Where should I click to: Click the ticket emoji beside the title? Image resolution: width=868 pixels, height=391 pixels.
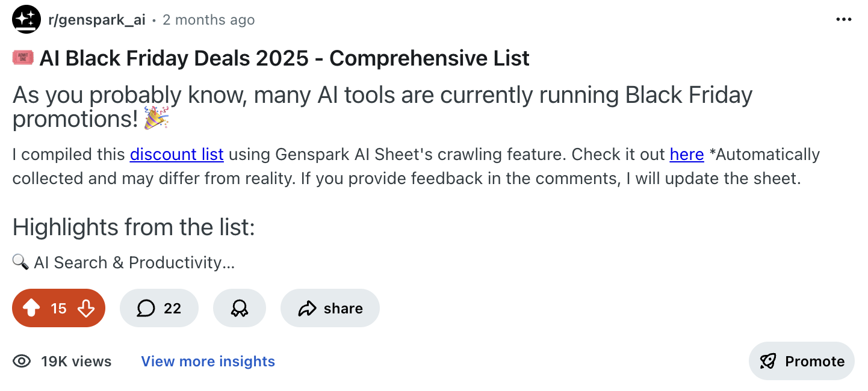[x=23, y=58]
